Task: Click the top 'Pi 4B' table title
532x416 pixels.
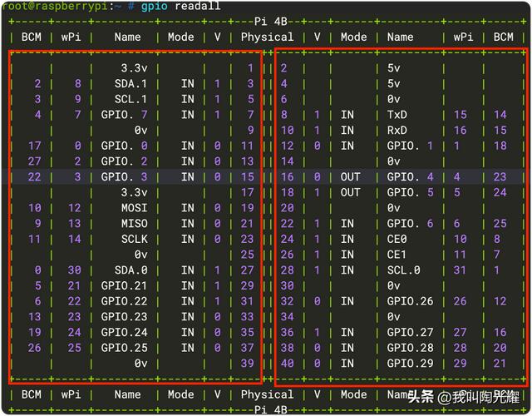Action: click(x=270, y=22)
